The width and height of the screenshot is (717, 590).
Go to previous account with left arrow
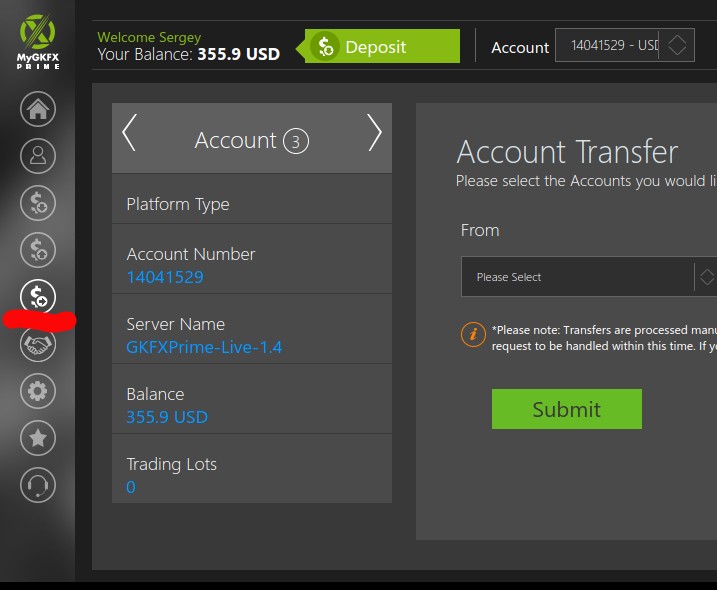tap(129, 133)
